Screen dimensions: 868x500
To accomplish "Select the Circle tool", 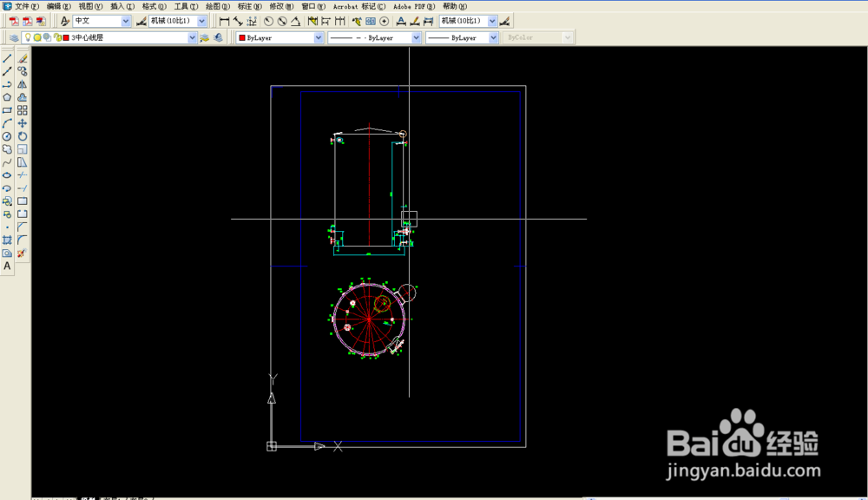I will pos(7,136).
